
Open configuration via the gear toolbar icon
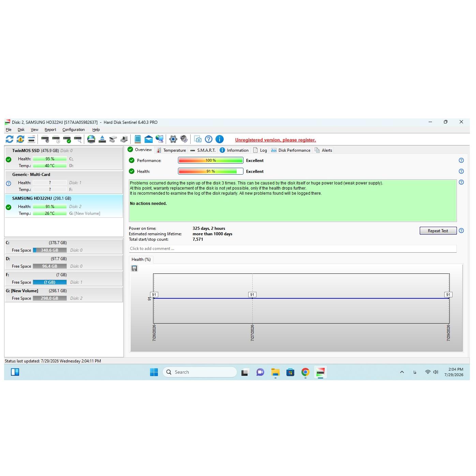click(x=173, y=139)
